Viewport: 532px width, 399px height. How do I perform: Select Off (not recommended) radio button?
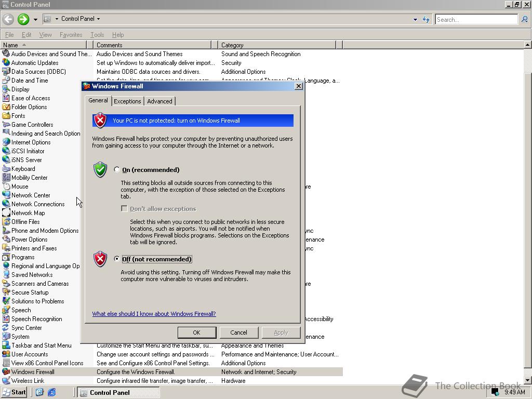pos(117,259)
